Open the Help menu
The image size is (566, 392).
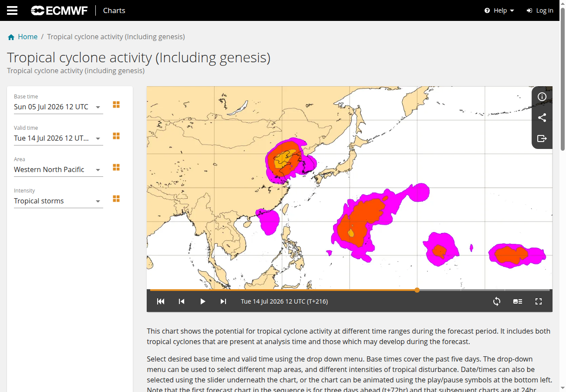499,10
